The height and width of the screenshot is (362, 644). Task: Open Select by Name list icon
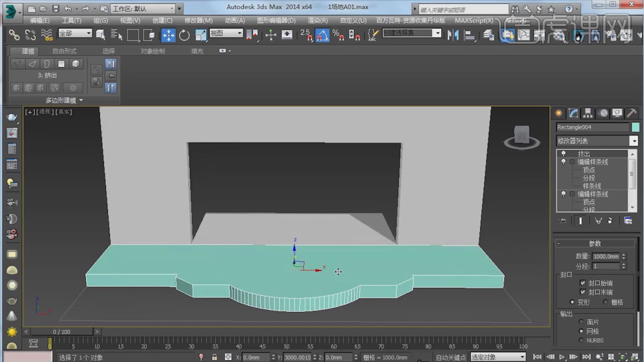pos(116,35)
